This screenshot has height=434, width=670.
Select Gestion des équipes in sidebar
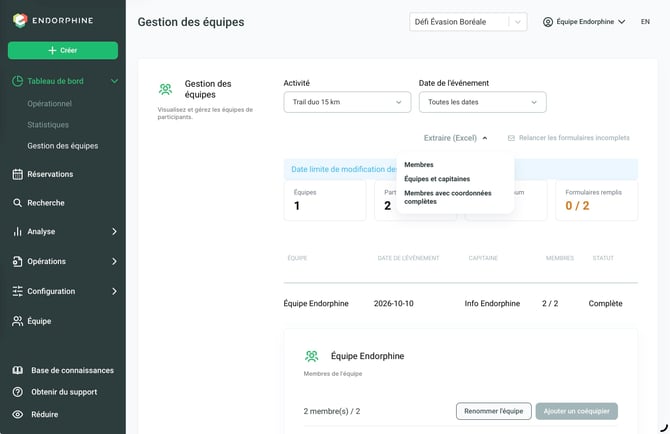pyautogui.click(x=63, y=146)
